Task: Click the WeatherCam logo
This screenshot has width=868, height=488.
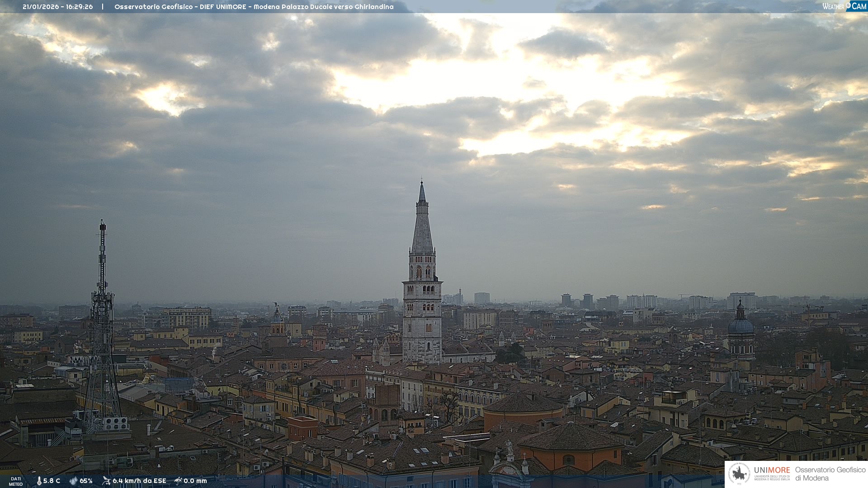Action: (844, 6)
